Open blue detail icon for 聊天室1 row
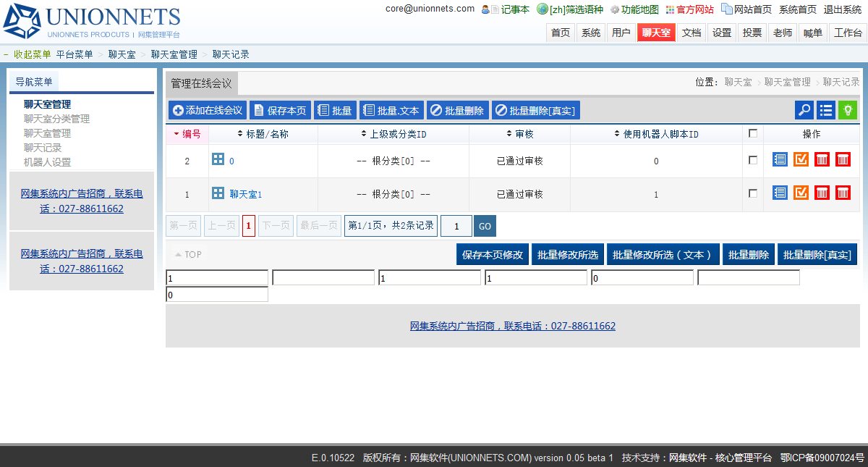Image resolution: width=868 pixels, height=467 pixels. [780, 193]
